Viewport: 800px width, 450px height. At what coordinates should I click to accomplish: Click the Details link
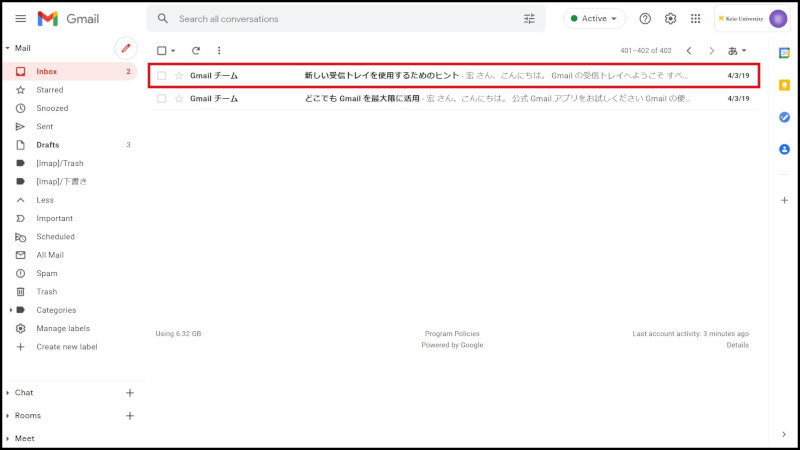(737, 345)
